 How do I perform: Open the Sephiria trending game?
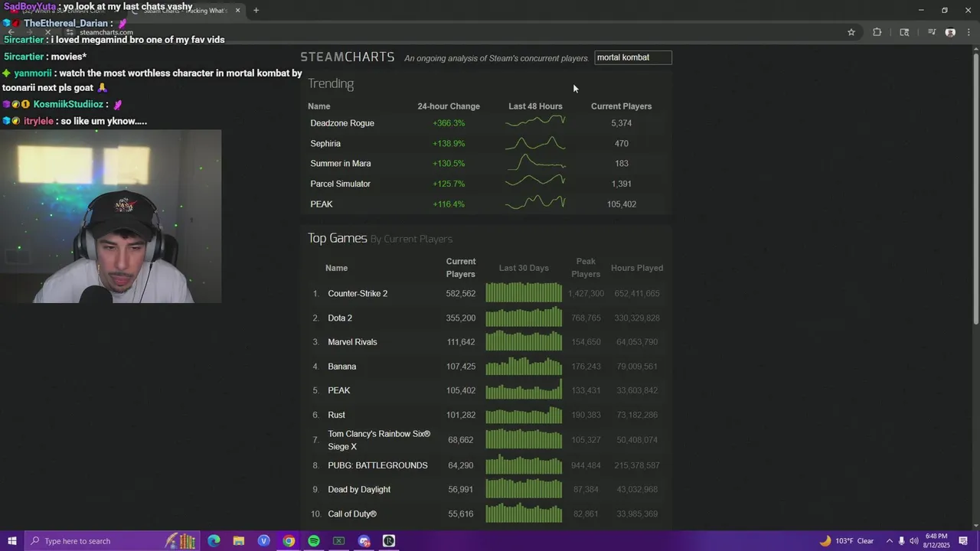coord(325,144)
